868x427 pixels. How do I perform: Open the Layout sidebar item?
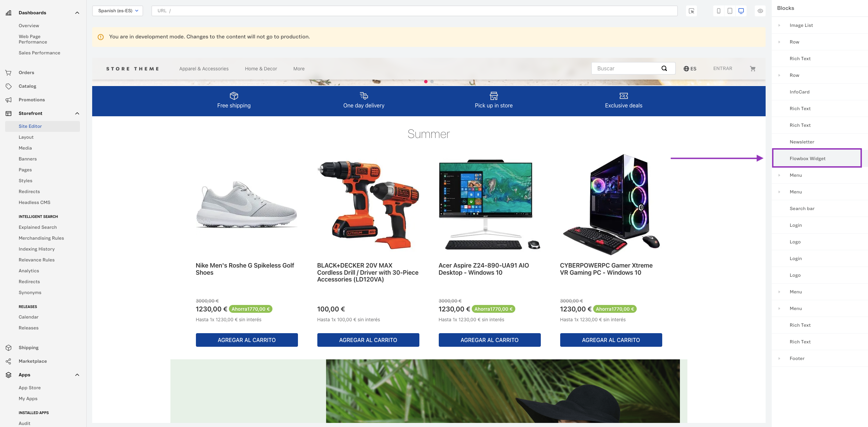tap(26, 137)
